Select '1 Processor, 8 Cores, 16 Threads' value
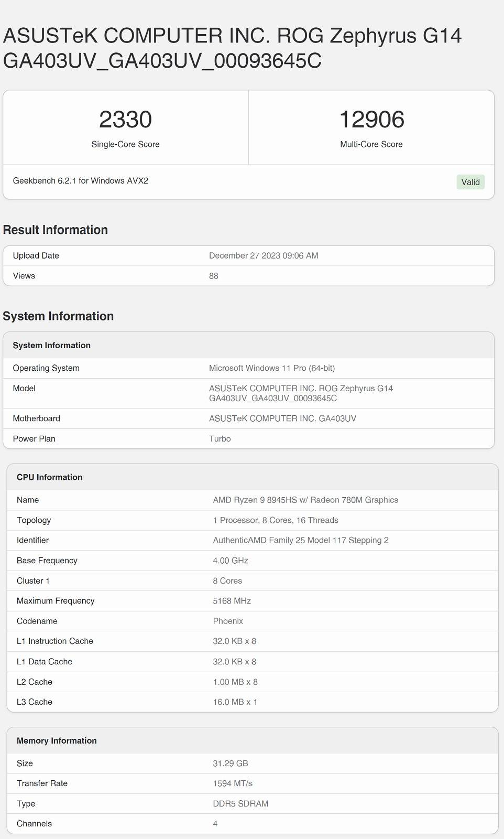504x839 pixels. [x=276, y=520]
